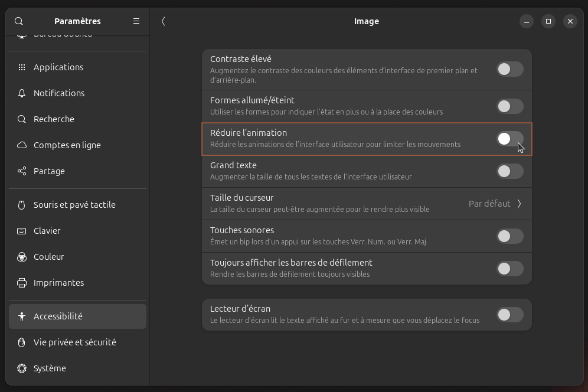
Task: Select the Imprimantes printer icon
Action: [x=21, y=282]
